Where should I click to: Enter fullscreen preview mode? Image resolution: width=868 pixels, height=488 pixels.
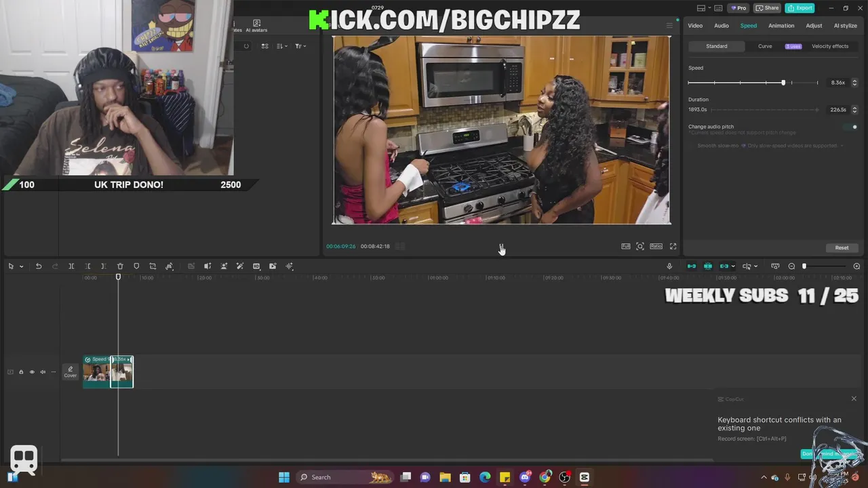(x=673, y=246)
